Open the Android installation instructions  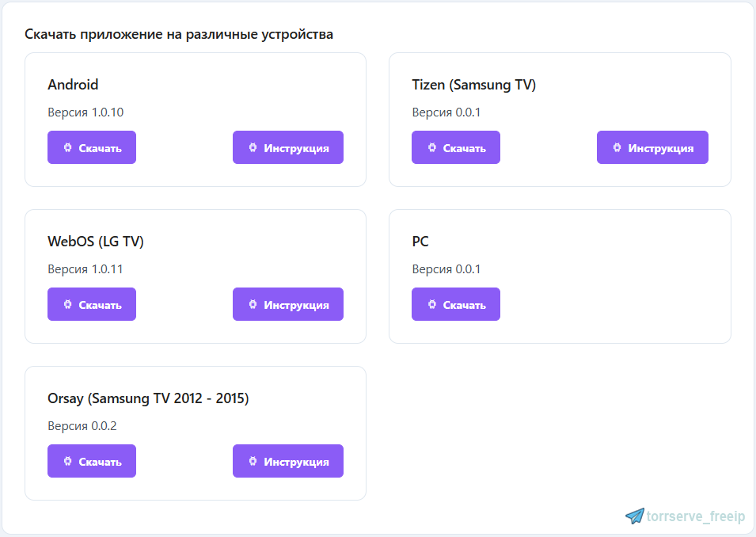pyautogui.click(x=288, y=147)
